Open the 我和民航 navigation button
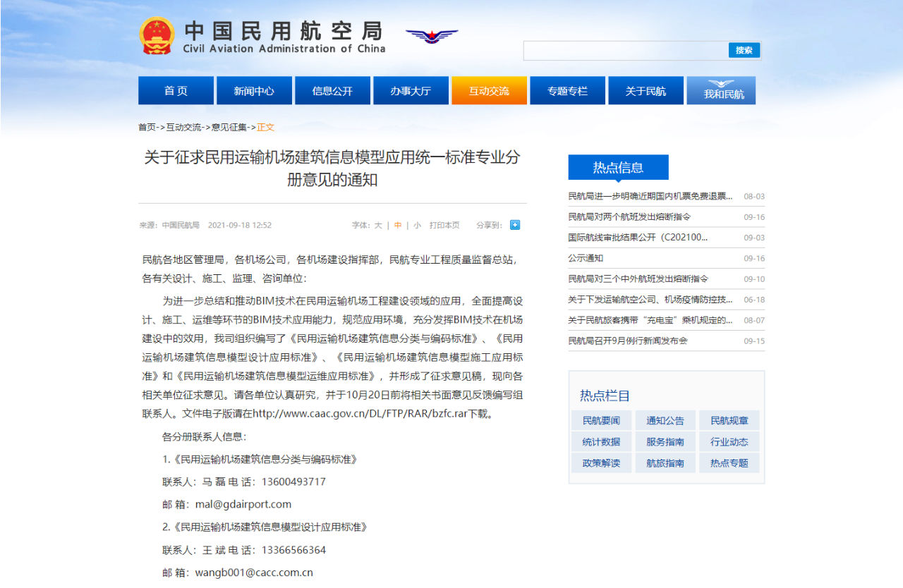 point(721,91)
